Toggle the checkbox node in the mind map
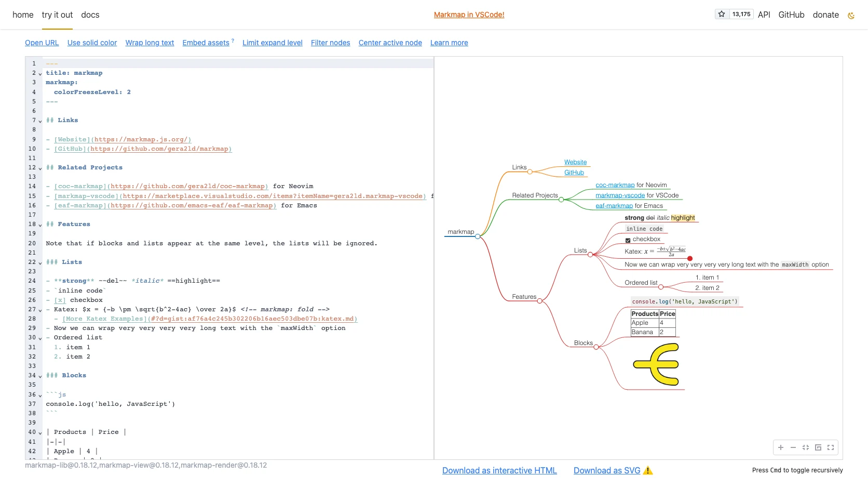The height and width of the screenshot is (489, 868). point(628,240)
